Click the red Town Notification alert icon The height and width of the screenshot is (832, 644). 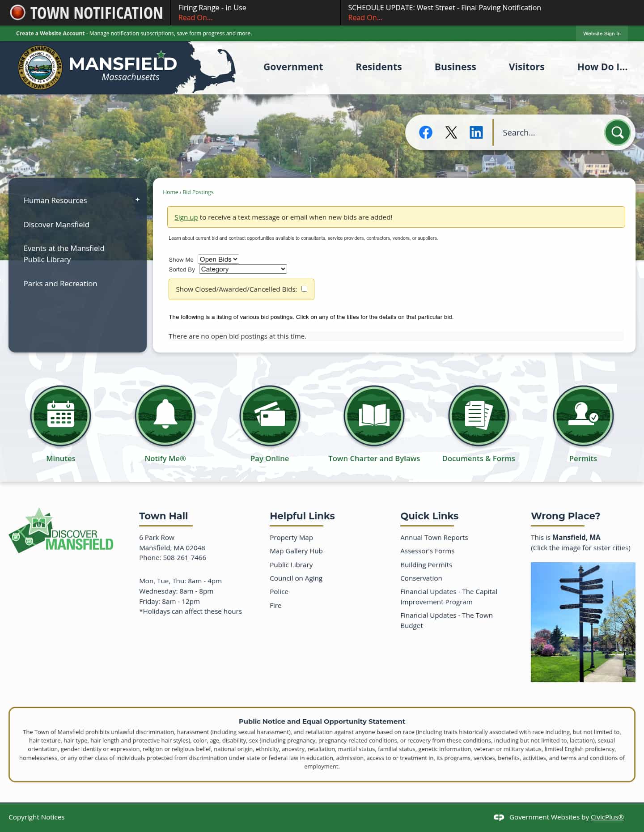18,13
